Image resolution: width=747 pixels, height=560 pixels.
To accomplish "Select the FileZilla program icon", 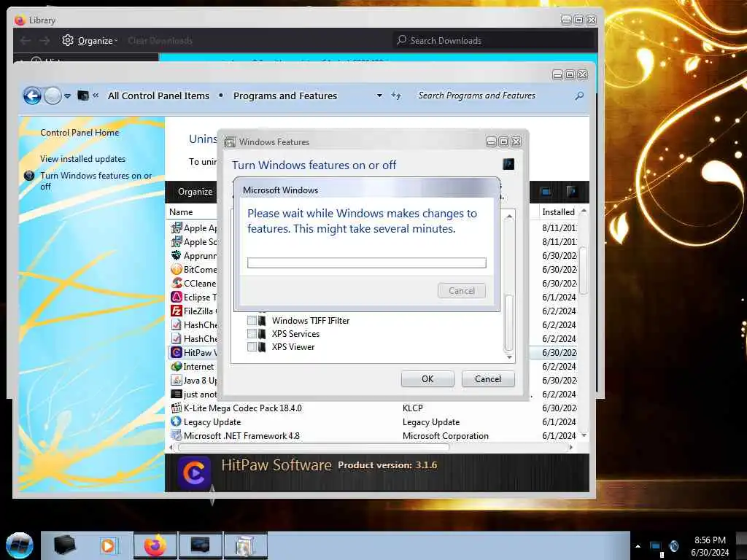I will coord(177,311).
